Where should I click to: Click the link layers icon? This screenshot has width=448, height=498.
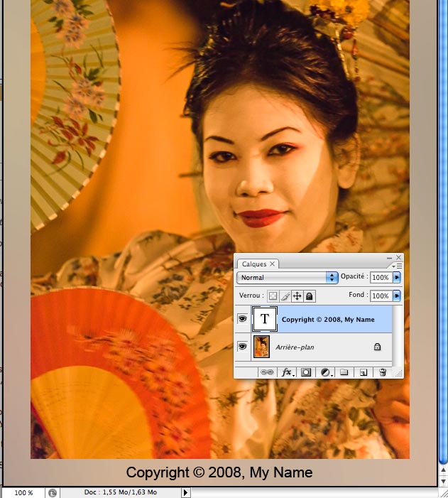point(267,372)
